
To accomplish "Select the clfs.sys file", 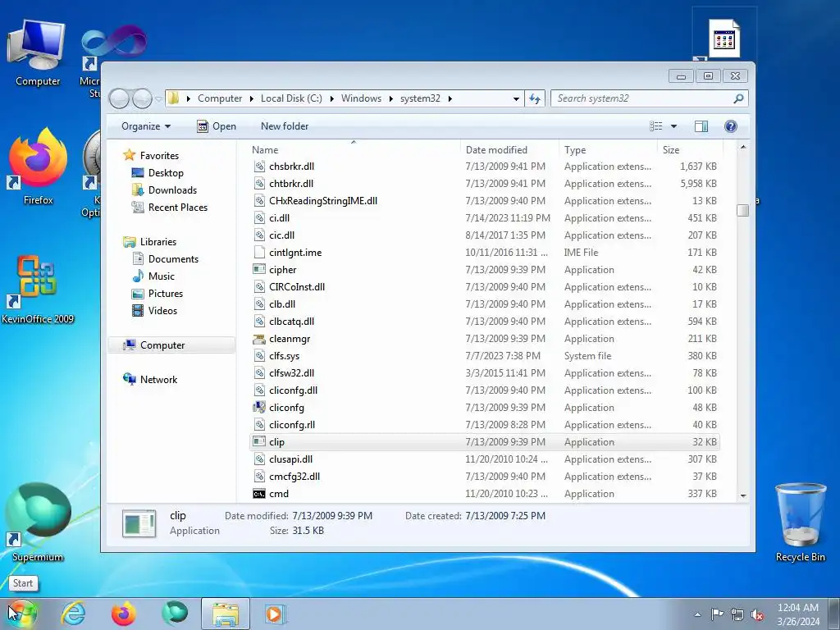I will click(485, 356).
